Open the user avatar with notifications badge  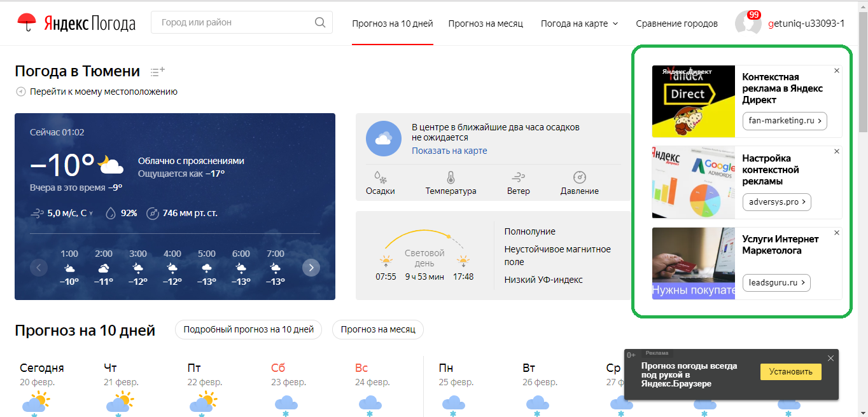coord(748,23)
